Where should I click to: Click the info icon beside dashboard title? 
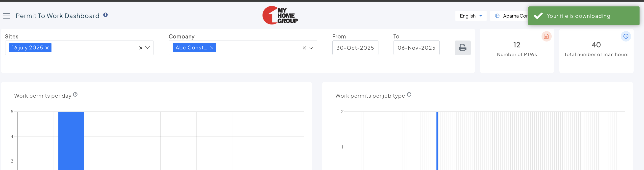point(105,15)
